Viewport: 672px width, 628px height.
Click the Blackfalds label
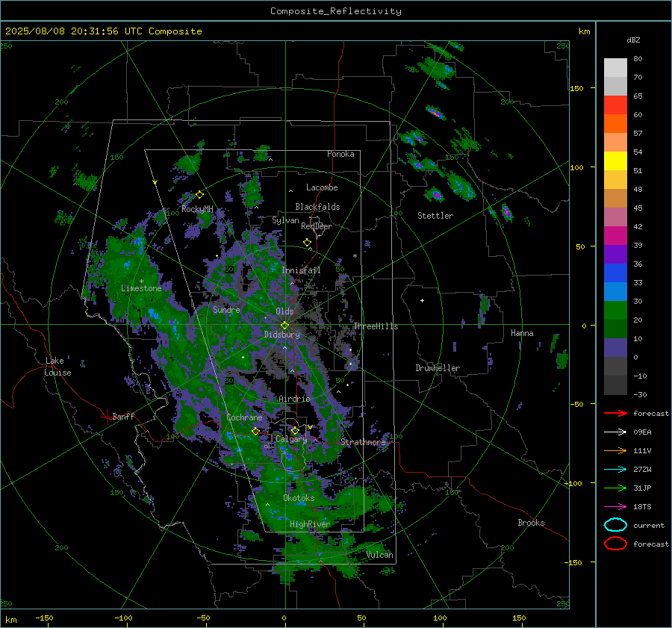click(x=317, y=207)
